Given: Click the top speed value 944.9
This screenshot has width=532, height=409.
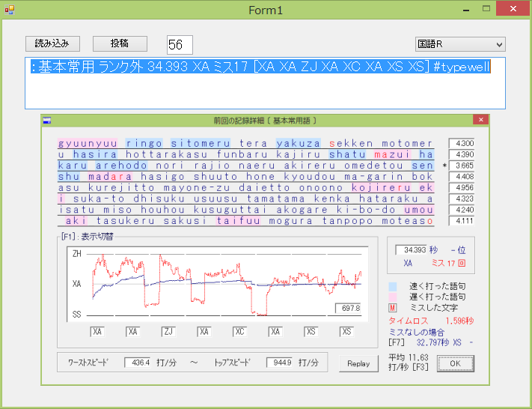Looking at the screenshot, I should [279, 363].
